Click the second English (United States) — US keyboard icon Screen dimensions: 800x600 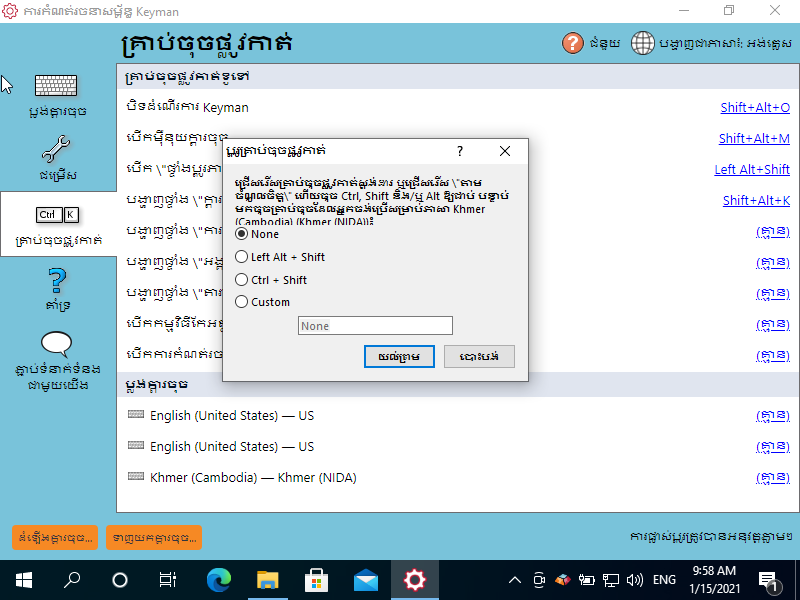point(136,445)
